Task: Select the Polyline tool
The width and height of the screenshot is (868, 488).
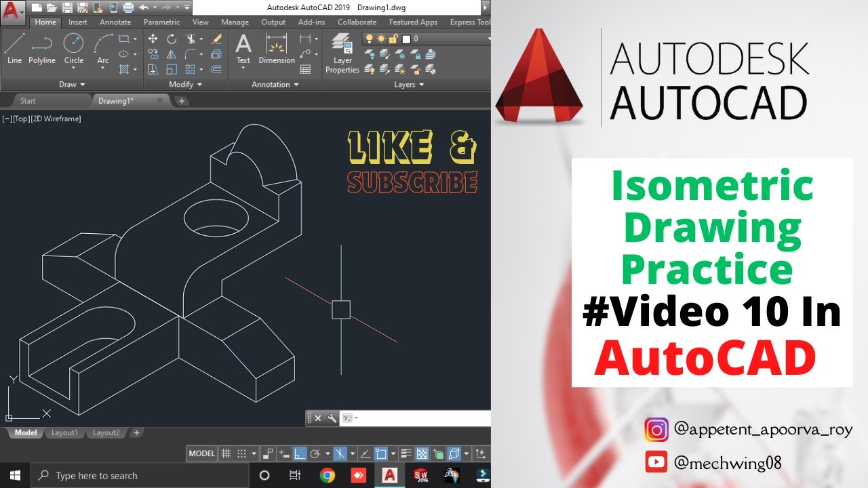Action: 42,49
